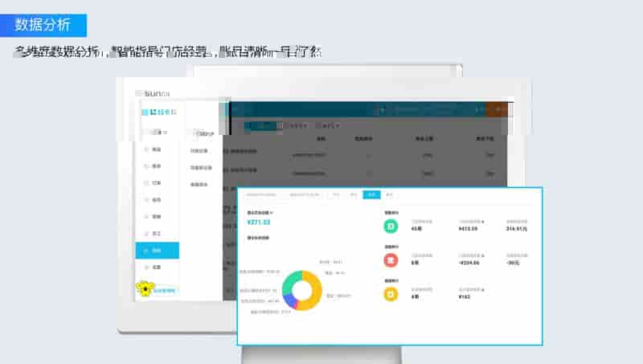Select the highlighted blue date filter button
This screenshot has width=643, height=364.
[x=371, y=194]
